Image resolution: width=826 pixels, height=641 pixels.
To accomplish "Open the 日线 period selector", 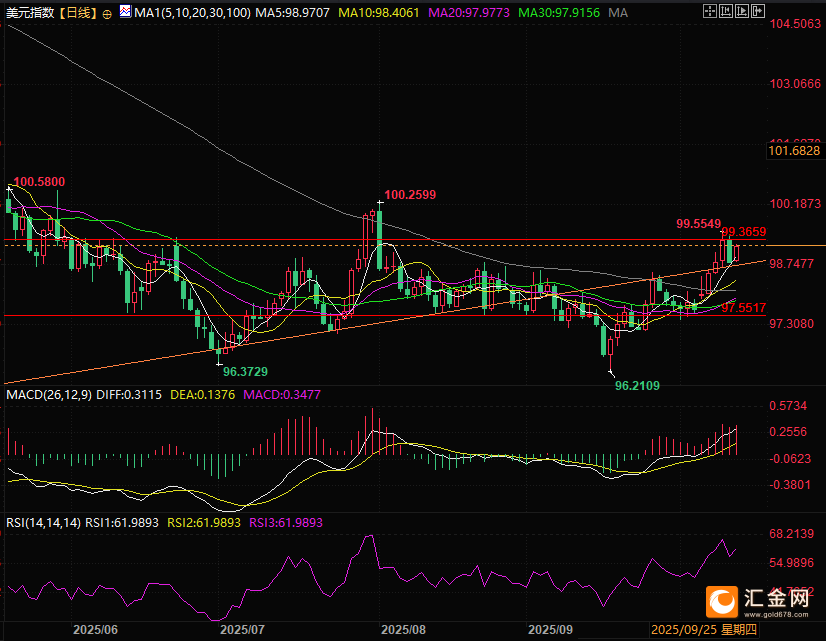I will pyautogui.click(x=77, y=13).
